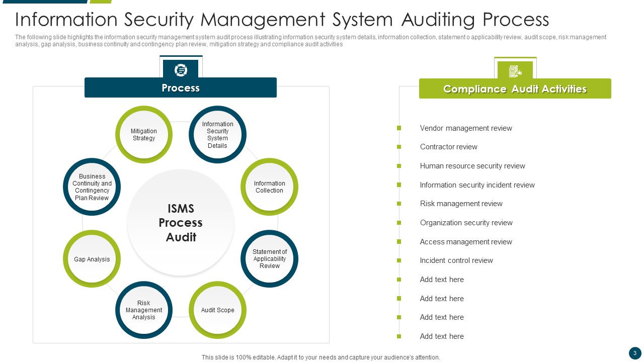
Task: Click the Information Collection circle
Action: [270, 187]
